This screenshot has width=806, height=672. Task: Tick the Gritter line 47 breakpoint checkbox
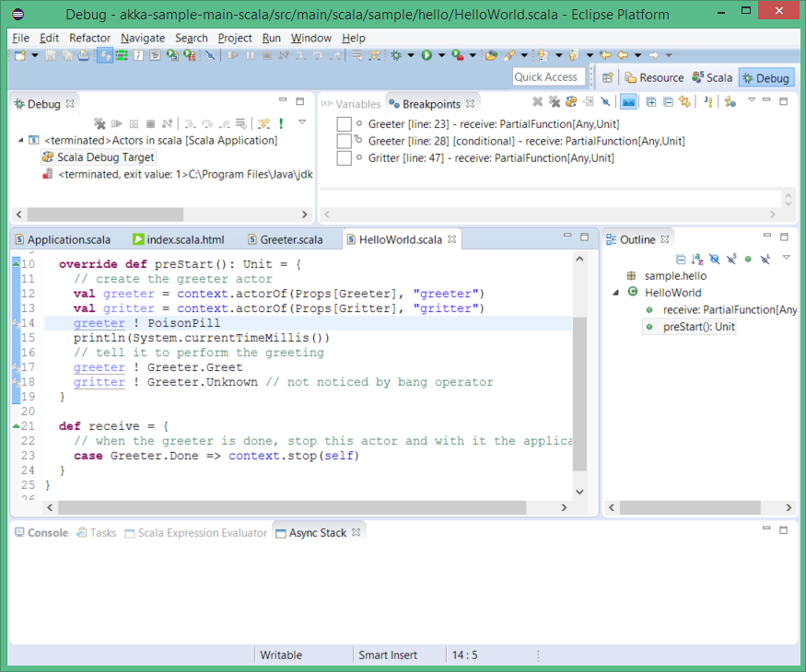point(344,158)
